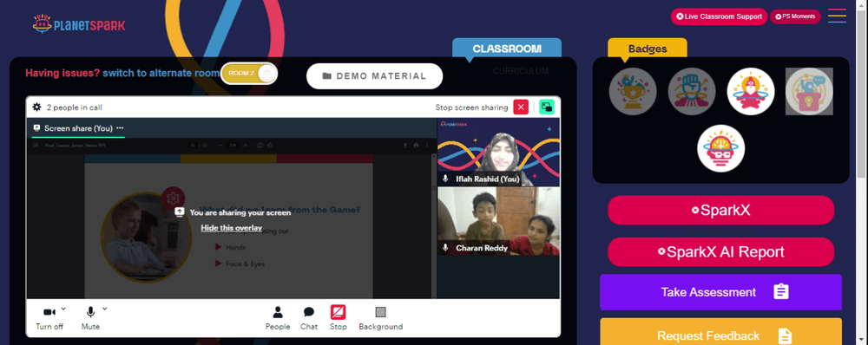
Task: Open call settings gear icon
Action: click(36, 107)
